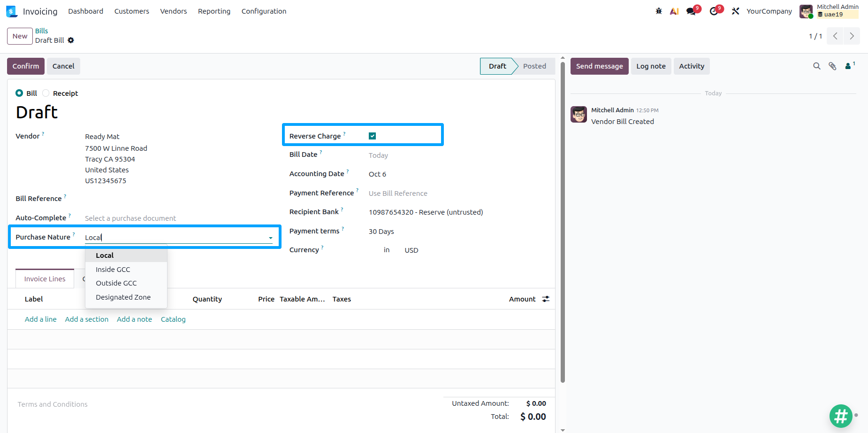This screenshot has height=433, width=868.
Task: Click the draft bill gear settings icon
Action: [x=71, y=40]
